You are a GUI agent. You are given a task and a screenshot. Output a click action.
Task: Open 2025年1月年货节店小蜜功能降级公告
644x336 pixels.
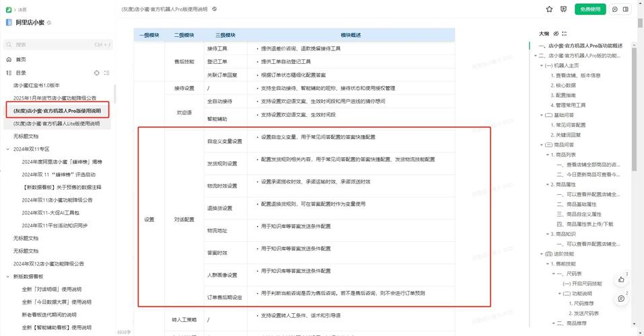[x=55, y=98]
